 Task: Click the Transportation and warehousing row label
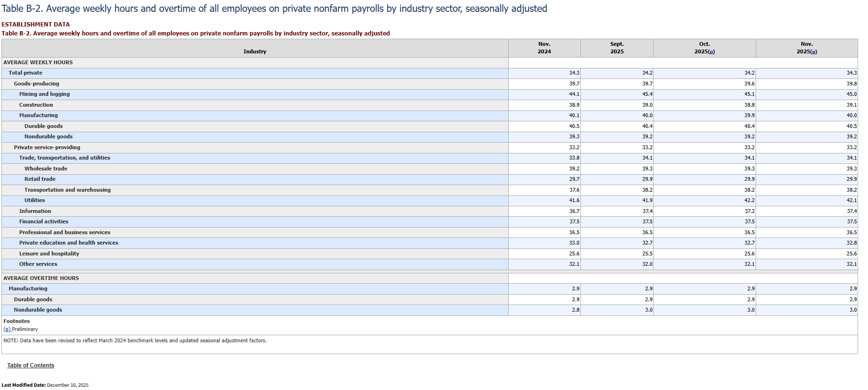(68, 190)
